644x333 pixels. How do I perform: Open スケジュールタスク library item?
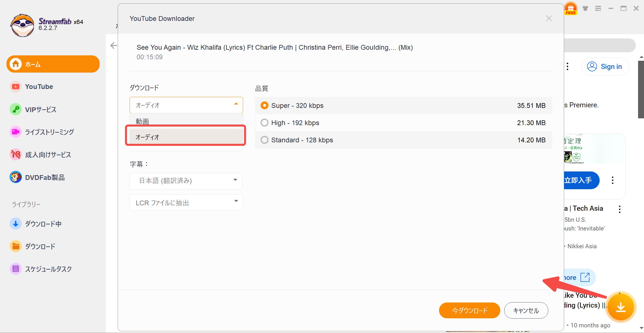point(48,269)
